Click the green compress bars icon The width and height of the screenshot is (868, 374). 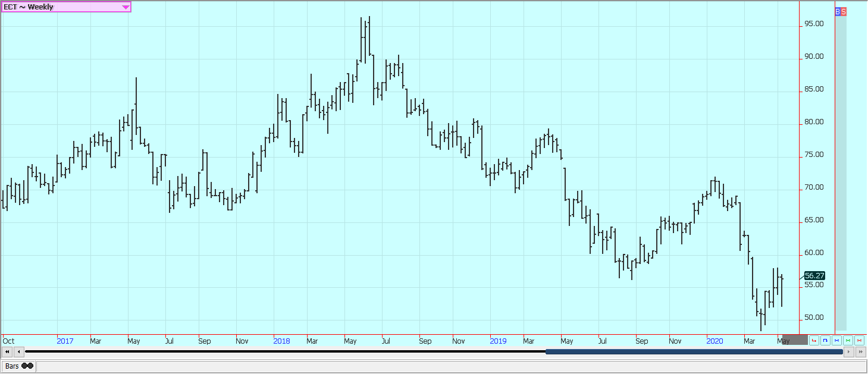coord(848,340)
